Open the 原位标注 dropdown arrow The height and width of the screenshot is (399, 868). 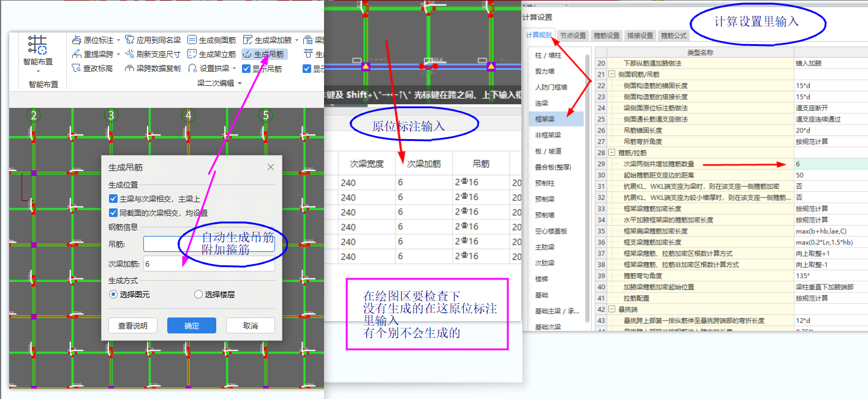(x=118, y=40)
